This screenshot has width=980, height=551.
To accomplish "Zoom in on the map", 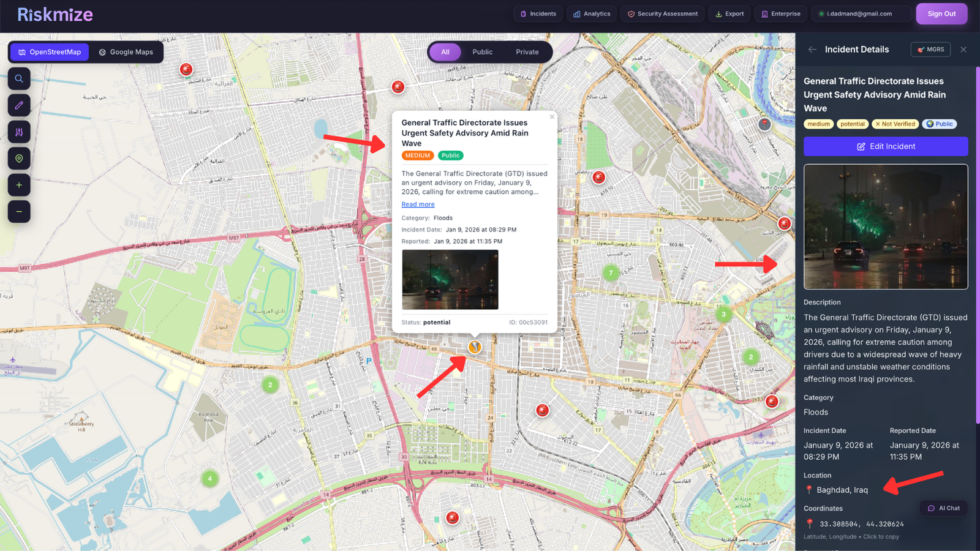I will click(19, 185).
